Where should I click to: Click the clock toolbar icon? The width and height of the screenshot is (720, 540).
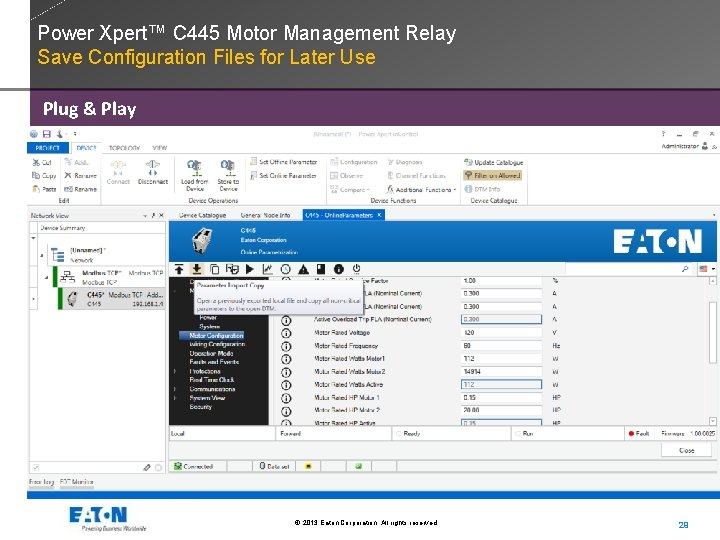[286, 269]
